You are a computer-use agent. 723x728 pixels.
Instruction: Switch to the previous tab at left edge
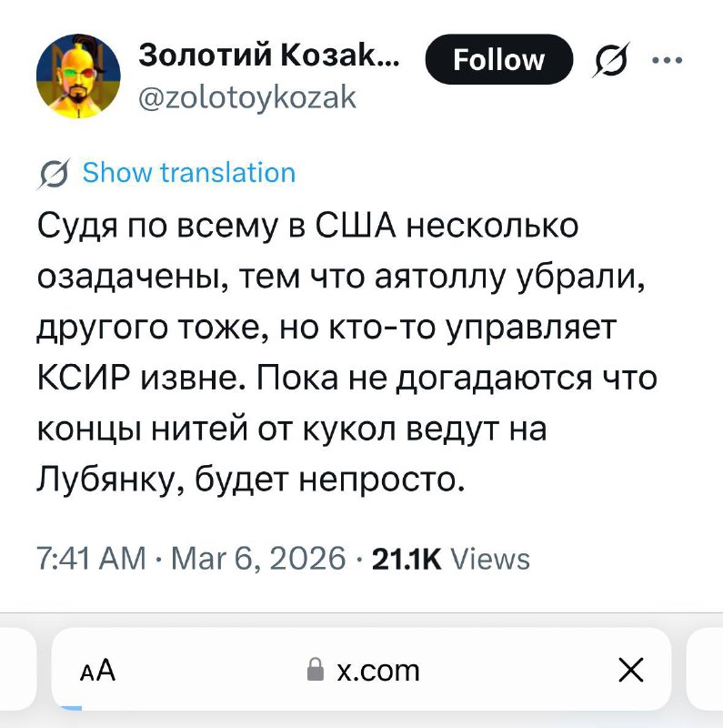click(16, 671)
